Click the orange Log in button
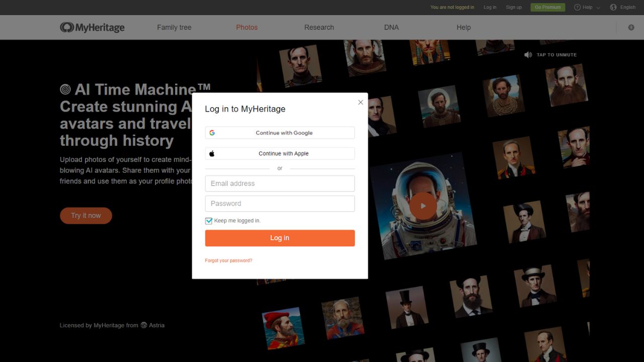 click(280, 238)
